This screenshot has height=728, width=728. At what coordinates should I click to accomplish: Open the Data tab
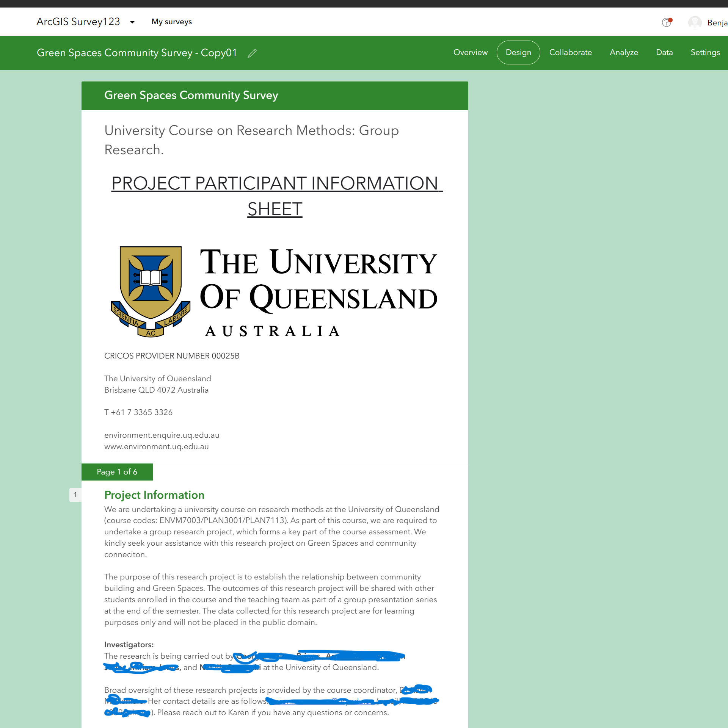coord(664,52)
